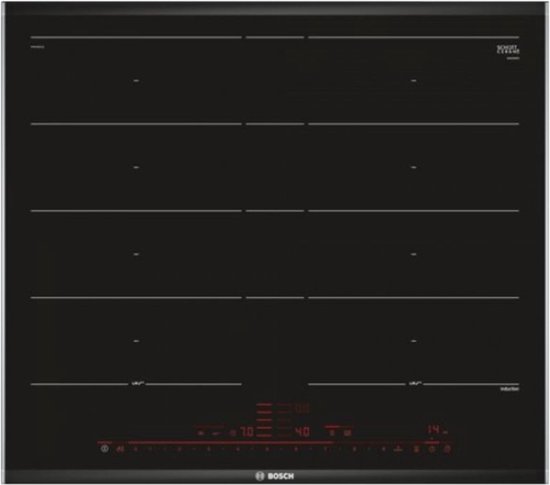
Task: Tap the rightmost symbol on control strip
Action: [447, 449]
